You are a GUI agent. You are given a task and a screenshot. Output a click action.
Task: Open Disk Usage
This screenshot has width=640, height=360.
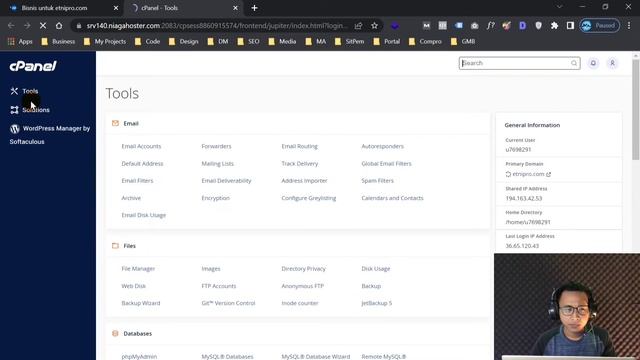(376, 269)
